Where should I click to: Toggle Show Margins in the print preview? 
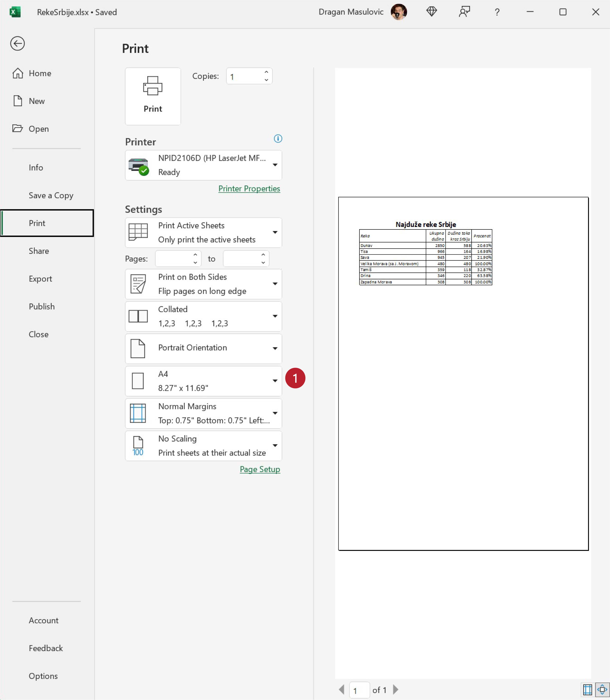pos(587,689)
